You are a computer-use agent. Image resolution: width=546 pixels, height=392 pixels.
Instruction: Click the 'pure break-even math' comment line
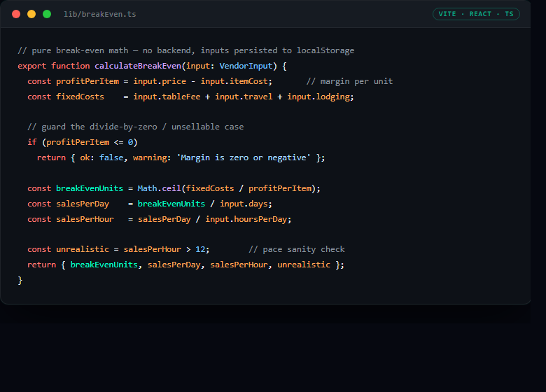[x=186, y=50]
